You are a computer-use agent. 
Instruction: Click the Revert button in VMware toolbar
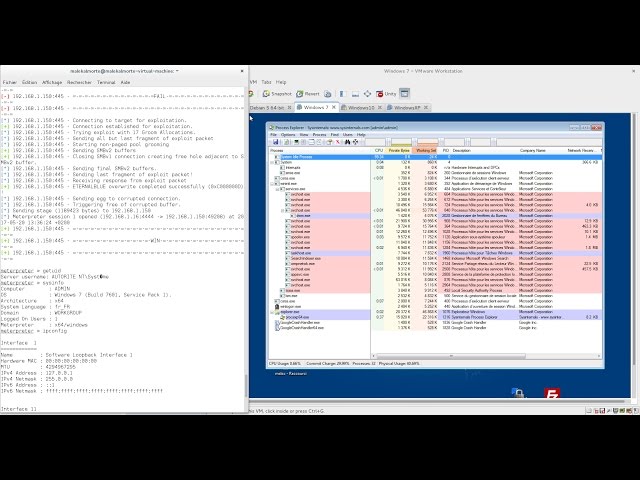308,94
